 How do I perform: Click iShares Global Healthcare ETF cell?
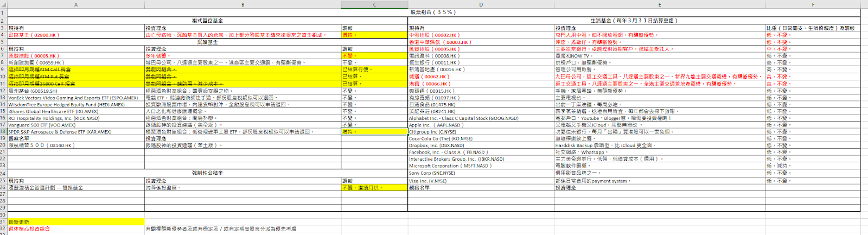76,111
